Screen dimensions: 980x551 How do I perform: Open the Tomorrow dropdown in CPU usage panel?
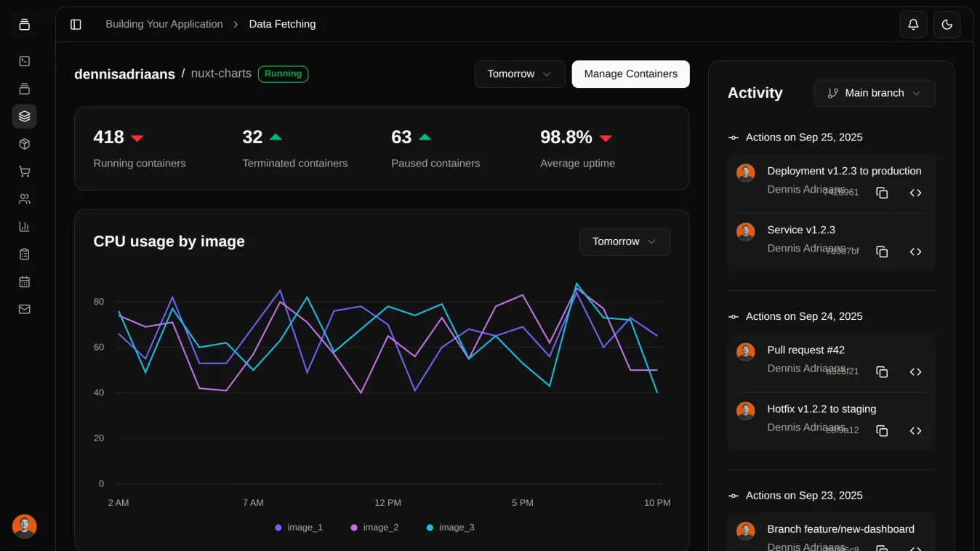click(624, 241)
